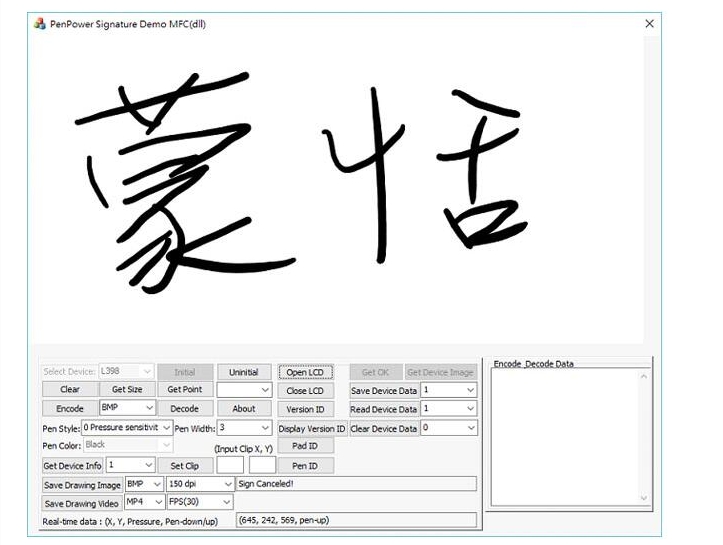723x545 pixels.
Task: Open the 150 dpi resolution dropdown
Action: (x=200, y=484)
